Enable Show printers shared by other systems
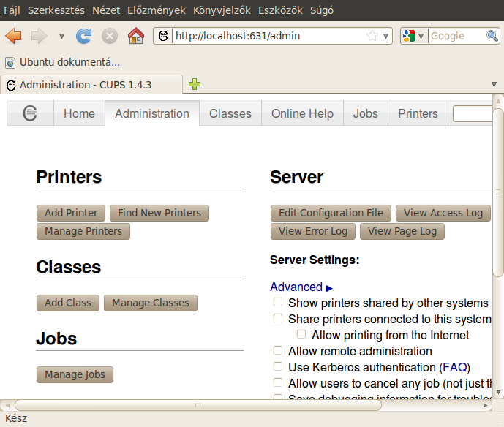504x427 pixels. point(278,302)
